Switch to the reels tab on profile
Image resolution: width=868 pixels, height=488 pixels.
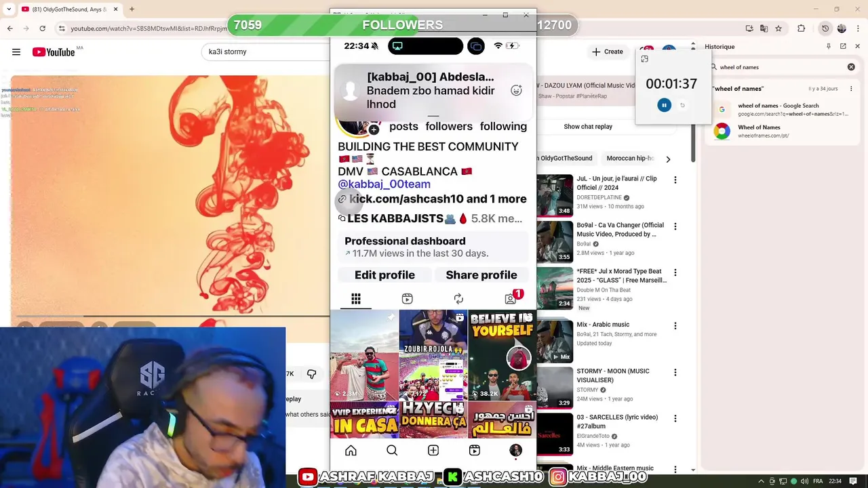point(407,299)
